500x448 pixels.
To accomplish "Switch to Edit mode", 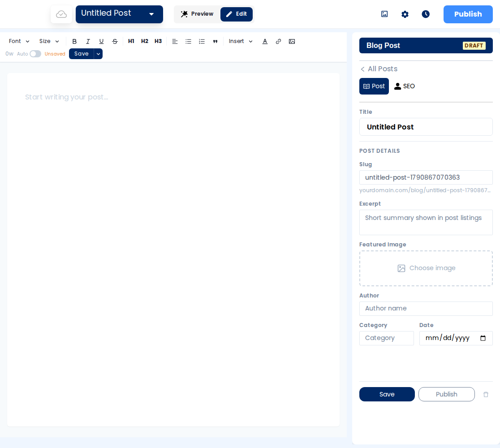I will coord(237,14).
